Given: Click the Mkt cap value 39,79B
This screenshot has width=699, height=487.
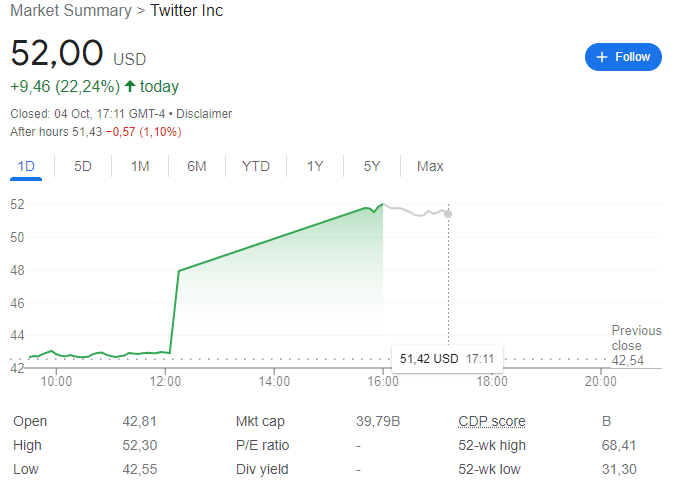Looking at the screenshot, I should tap(379, 421).
